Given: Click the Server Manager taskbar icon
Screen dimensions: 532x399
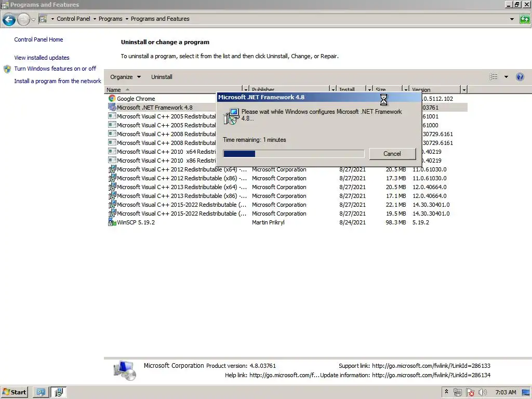Looking at the screenshot, I should 41,392.
